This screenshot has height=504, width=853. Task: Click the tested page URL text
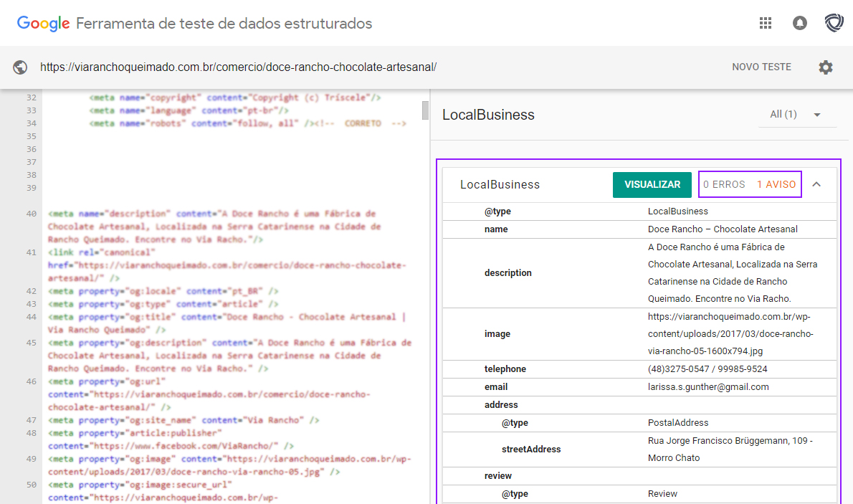click(238, 67)
